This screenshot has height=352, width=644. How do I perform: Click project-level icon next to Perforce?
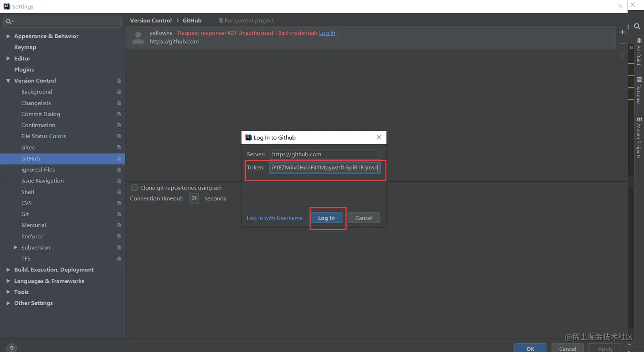pos(119,237)
